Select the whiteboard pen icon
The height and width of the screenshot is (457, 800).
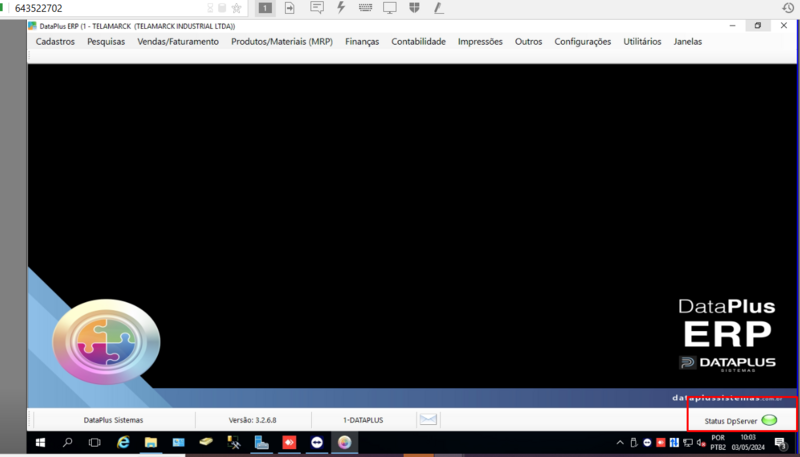[x=439, y=8]
